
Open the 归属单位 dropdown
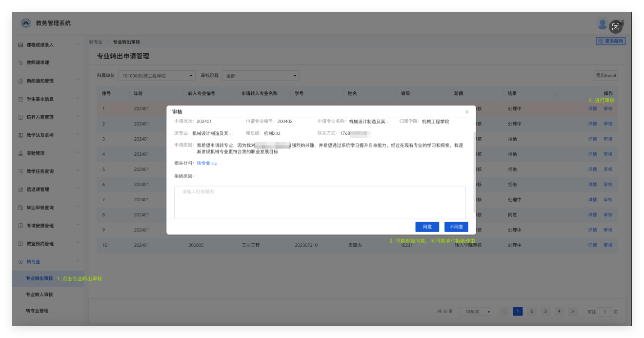click(x=157, y=76)
